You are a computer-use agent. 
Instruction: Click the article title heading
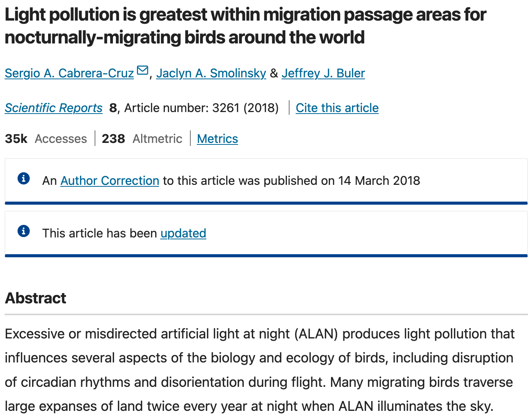click(x=245, y=26)
